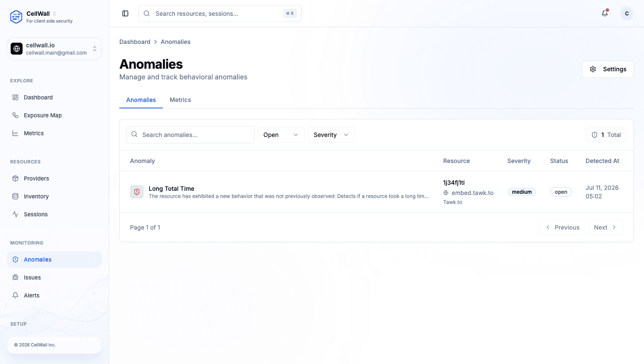The height and width of the screenshot is (364, 644).
Task: Open user avatar C menu
Action: click(627, 14)
